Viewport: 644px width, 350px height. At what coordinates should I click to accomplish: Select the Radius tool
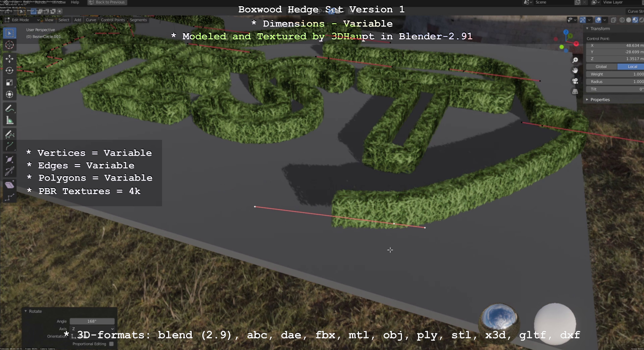point(10,160)
